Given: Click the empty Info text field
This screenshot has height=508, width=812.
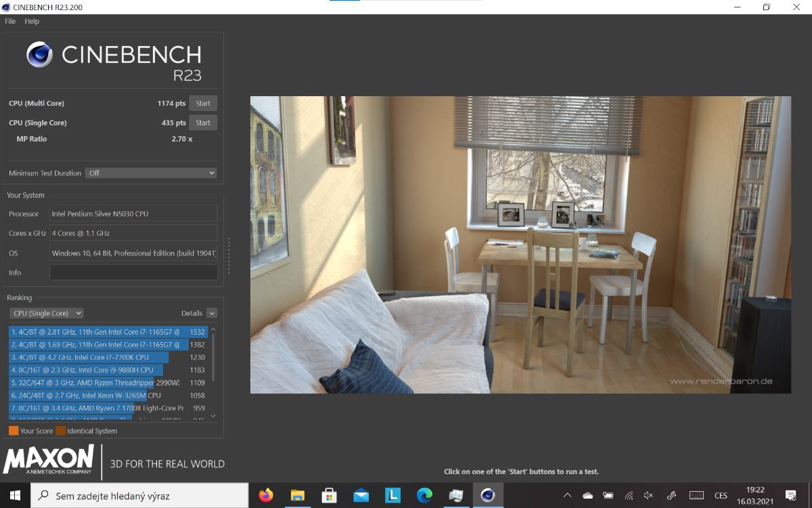Looking at the screenshot, I should pyautogui.click(x=133, y=272).
